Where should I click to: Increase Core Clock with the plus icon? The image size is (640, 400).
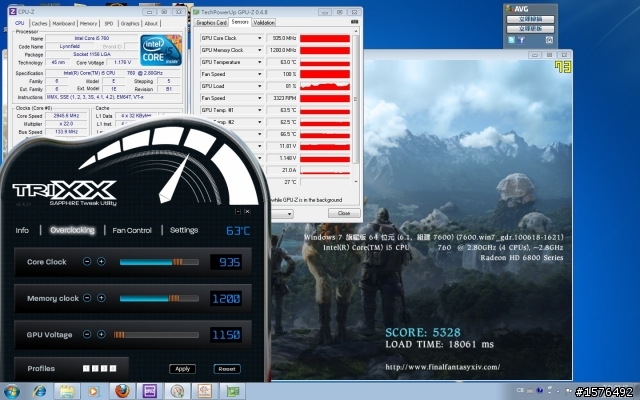tap(101, 262)
